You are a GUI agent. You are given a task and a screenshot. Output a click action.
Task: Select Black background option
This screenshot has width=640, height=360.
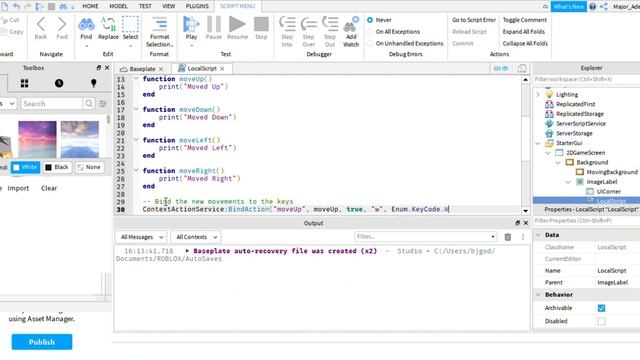coord(57,167)
